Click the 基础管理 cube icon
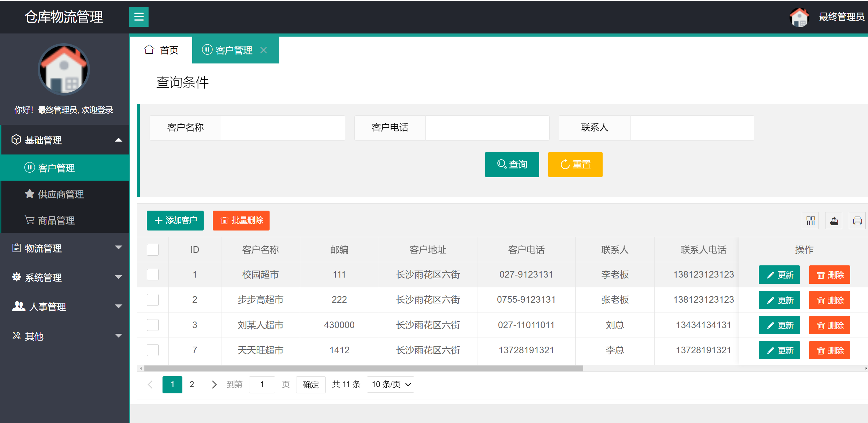The height and width of the screenshot is (423, 868). 16,139
